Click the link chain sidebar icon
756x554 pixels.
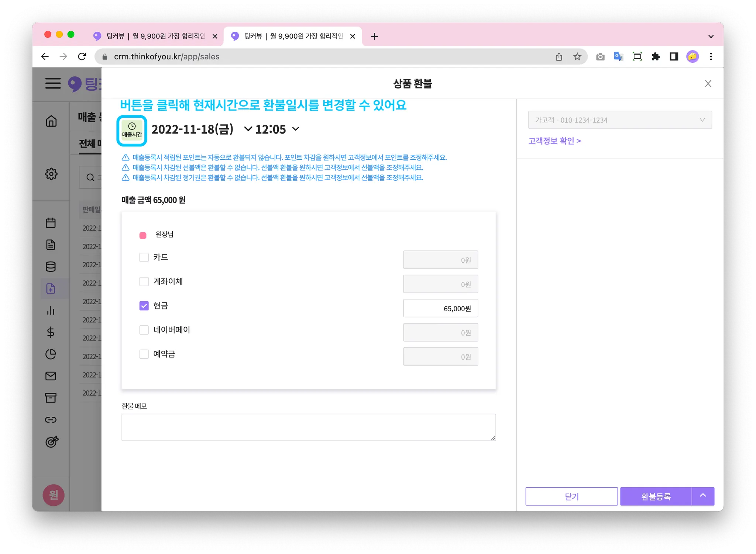(51, 420)
